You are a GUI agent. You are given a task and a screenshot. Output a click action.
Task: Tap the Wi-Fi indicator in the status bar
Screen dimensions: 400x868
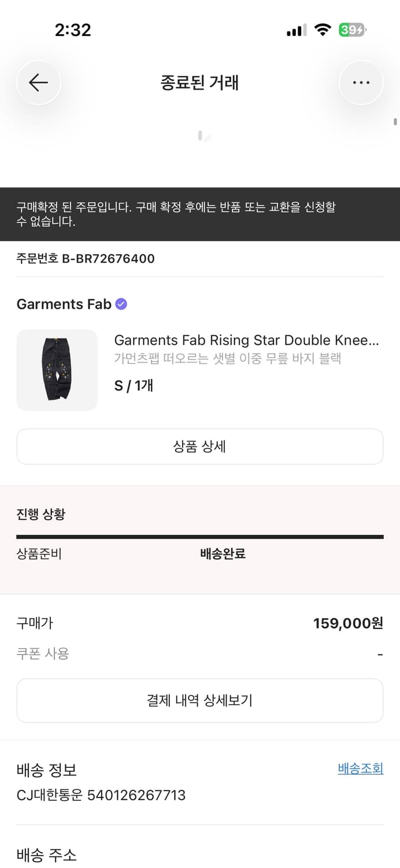(x=323, y=30)
